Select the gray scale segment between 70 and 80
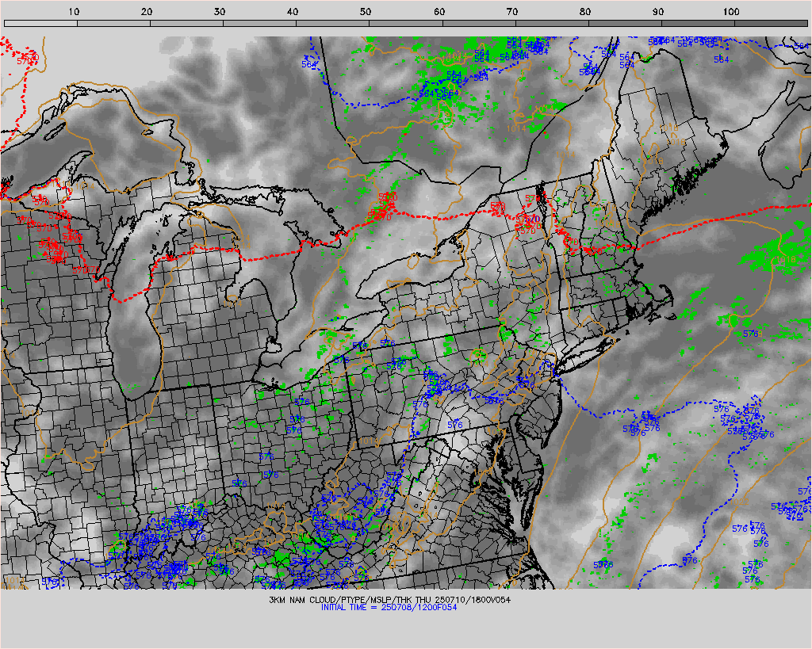 coord(552,23)
